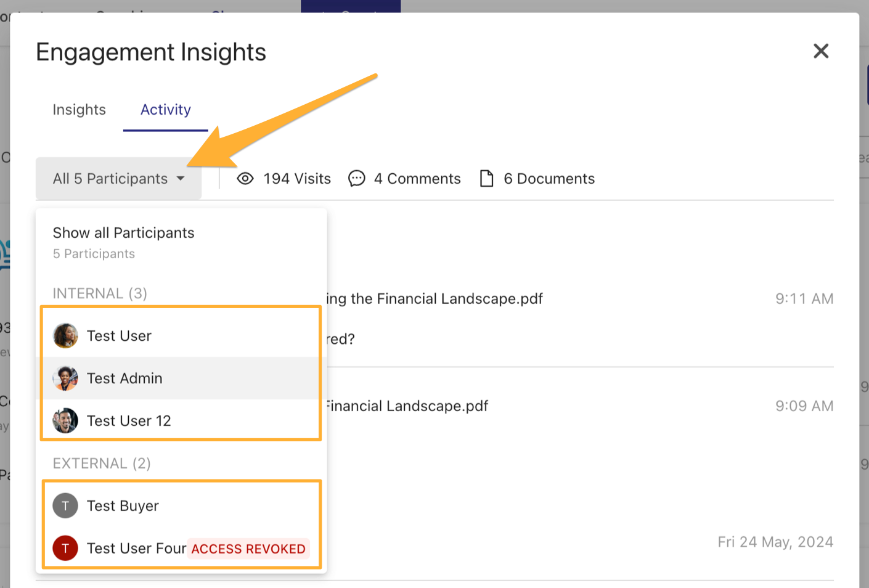
Task: Close the Engagement Insights dialog
Action: [x=820, y=51]
